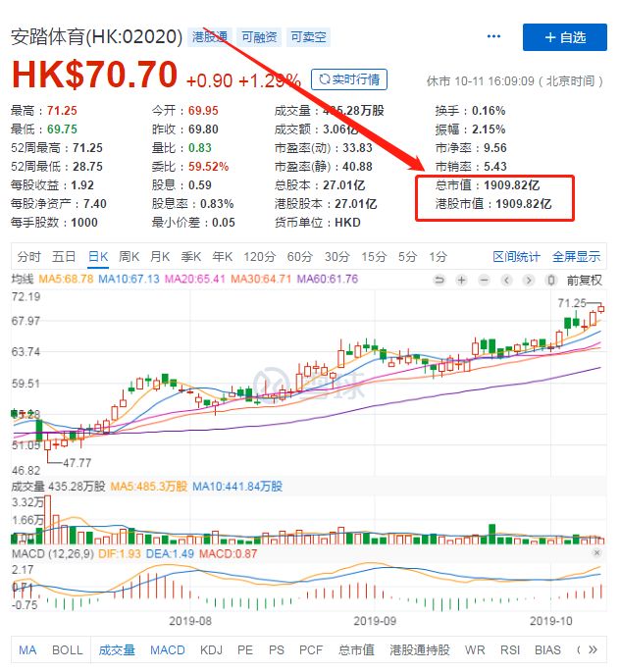Shift chart right with next arrow
The image size is (620, 672).
click(x=529, y=281)
